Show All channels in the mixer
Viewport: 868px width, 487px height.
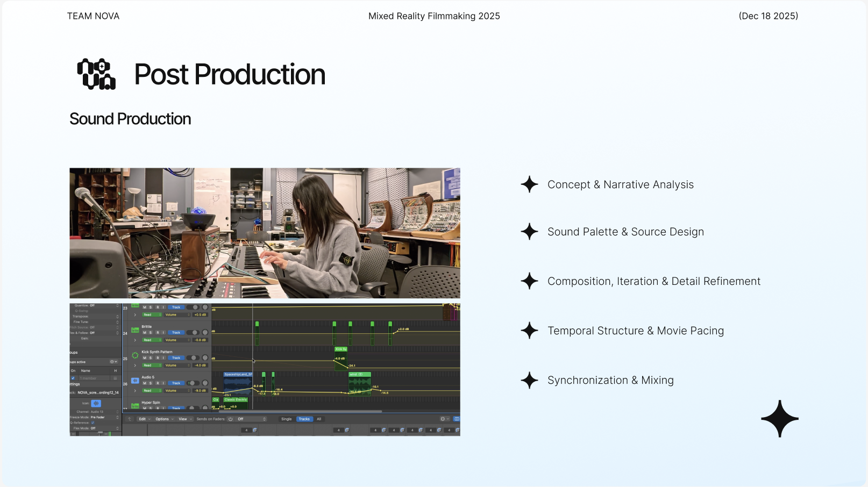pos(319,419)
